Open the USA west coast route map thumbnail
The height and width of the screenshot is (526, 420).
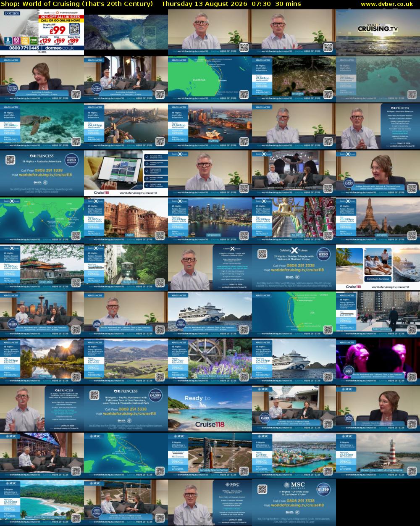point(294,314)
